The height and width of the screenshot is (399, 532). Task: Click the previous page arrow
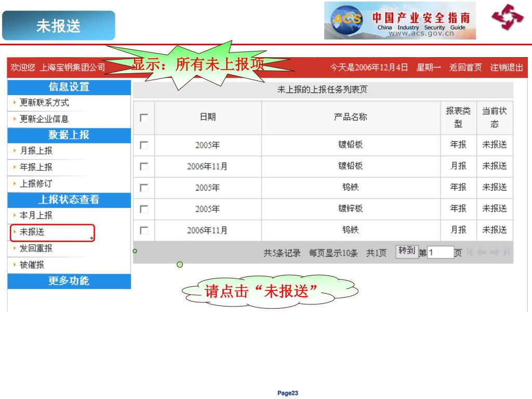click(x=482, y=252)
